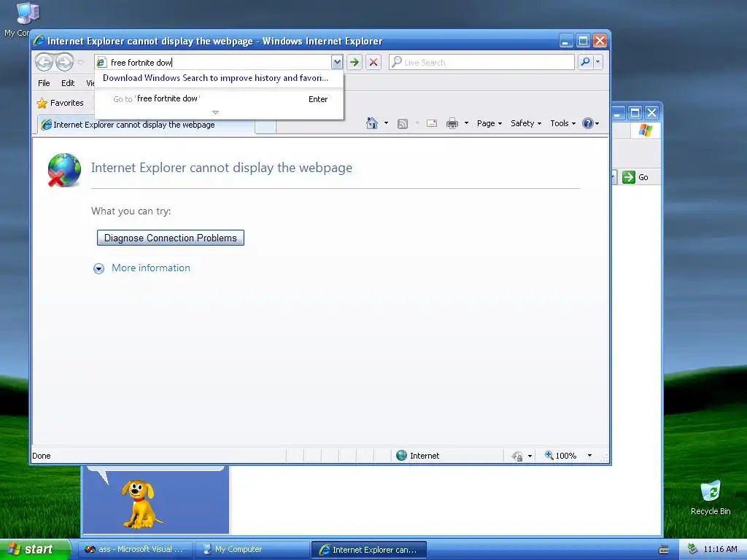Click the 11:16 AM clock
The height and width of the screenshot is (560, 747).
pyautogui.click(x=720, y=550)
